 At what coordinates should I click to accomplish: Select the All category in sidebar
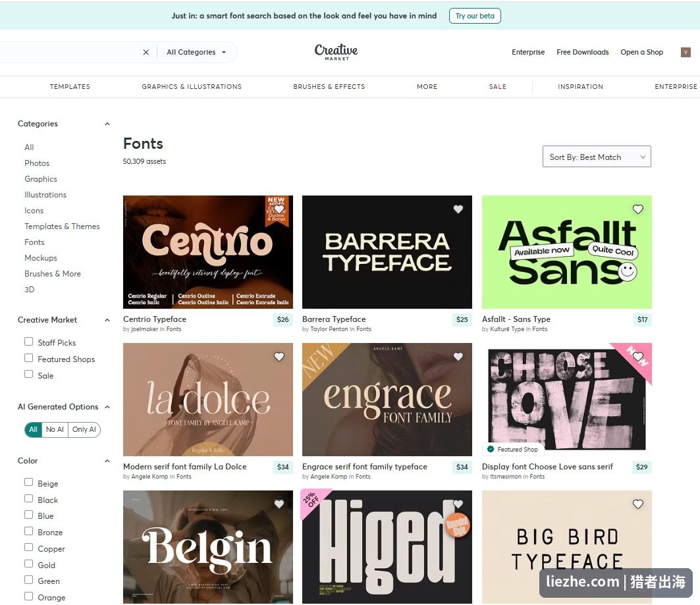(x=29, y=147)
